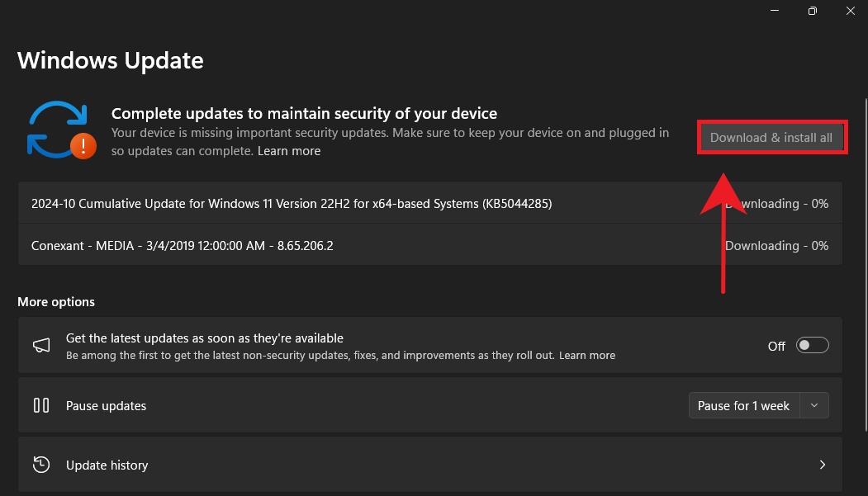868x496 pixels.
Task: Click the Update history clock icon
Action: [41, 465]
